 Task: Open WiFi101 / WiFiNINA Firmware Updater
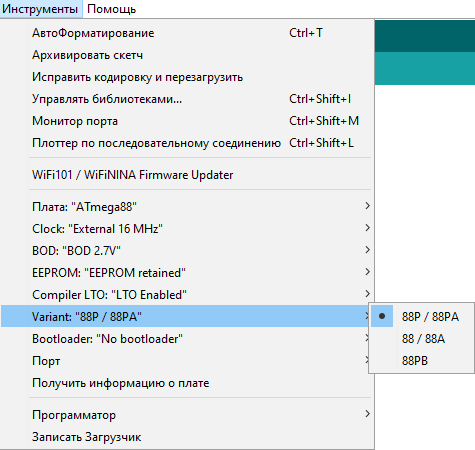pos(187,174)
